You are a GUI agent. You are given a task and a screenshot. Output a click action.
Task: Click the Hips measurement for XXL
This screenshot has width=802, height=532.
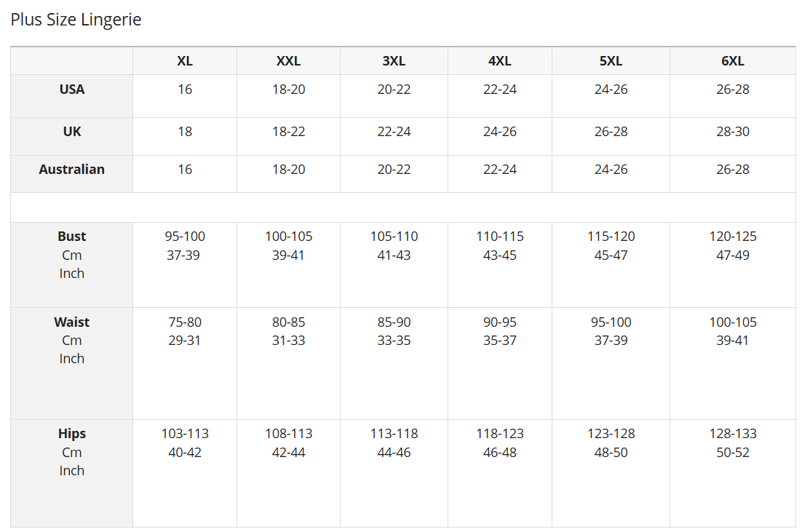[x=288, y=442]
